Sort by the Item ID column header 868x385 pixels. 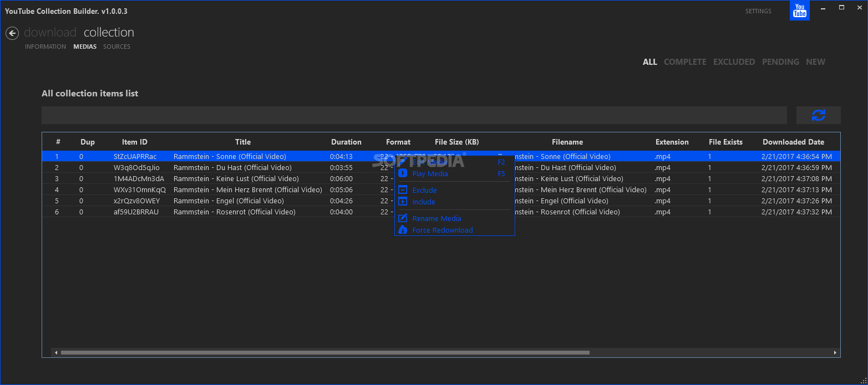tap(135, 142)
